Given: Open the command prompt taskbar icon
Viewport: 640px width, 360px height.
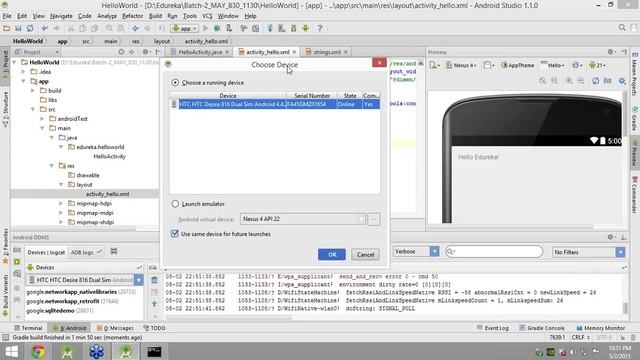Looking at the screenshot, I should (154, 351).
